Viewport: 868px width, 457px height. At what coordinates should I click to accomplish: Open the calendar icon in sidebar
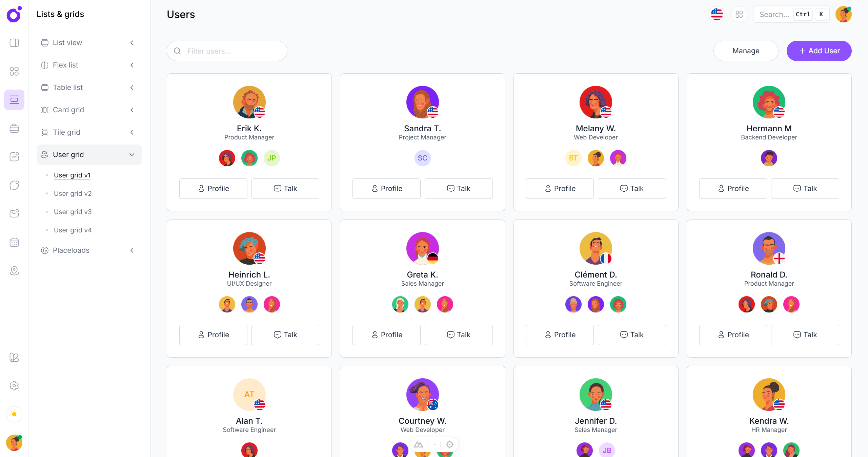click(x=14, y=242)
